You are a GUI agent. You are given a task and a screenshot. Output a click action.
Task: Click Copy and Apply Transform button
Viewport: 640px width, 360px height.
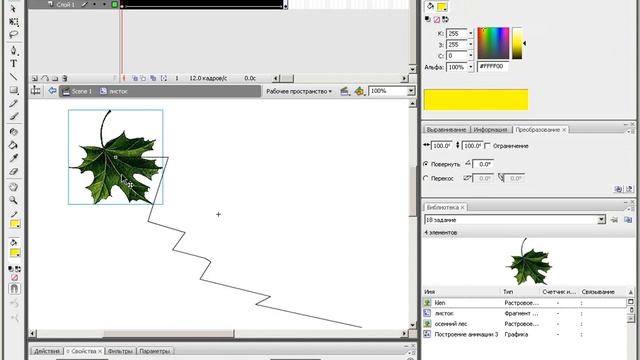tap(618, 189)
